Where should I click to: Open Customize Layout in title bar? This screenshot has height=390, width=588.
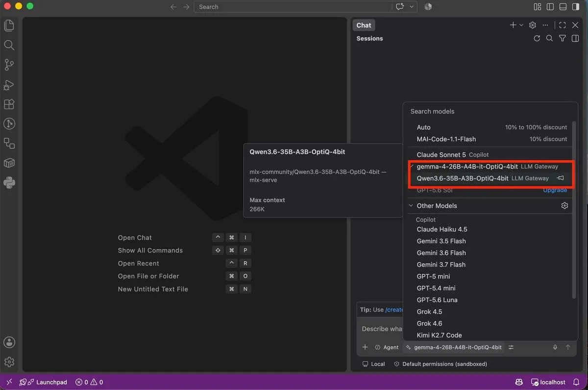click(538, 7)
